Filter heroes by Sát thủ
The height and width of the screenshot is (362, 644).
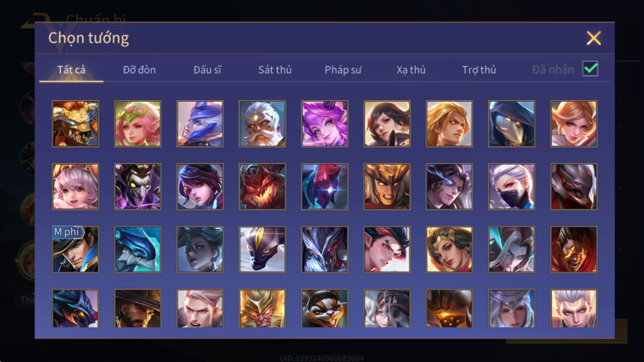[x=275, y=70]
